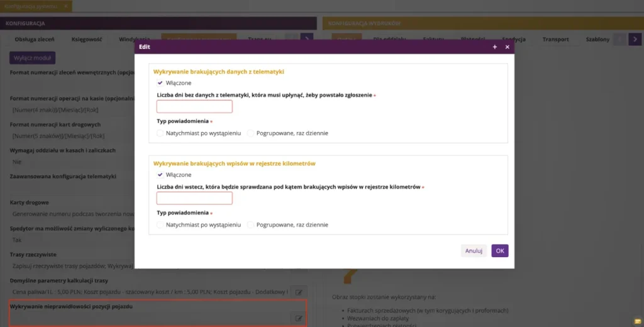Click the Format numeracji kart drogowych label

click(55, 125)
